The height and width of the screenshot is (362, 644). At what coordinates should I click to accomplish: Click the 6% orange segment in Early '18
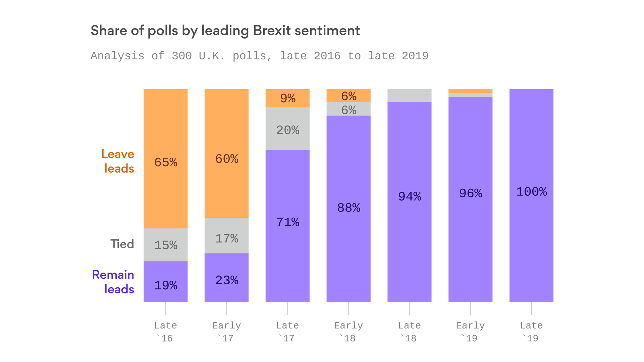pyautogui.click(x=348, y=96)
